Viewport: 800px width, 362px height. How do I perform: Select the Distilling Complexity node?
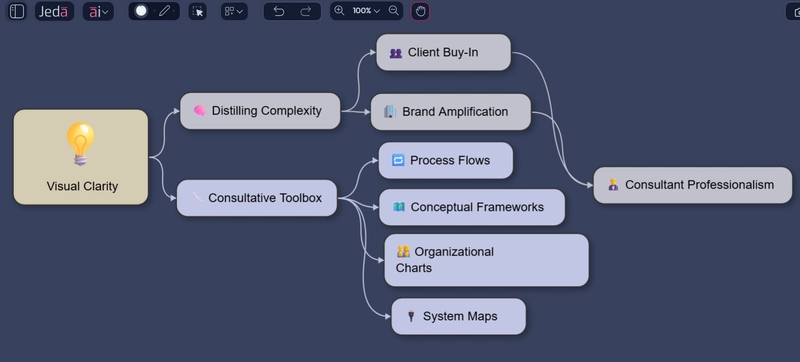coord(260,111)
